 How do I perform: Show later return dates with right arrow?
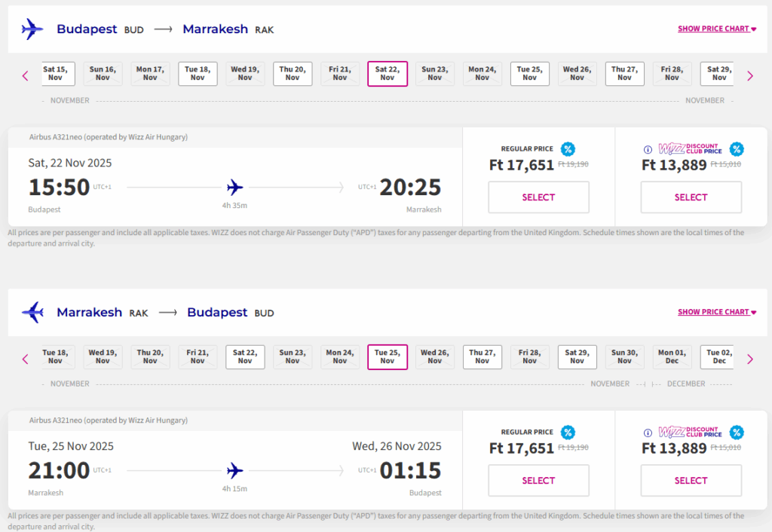749,359
